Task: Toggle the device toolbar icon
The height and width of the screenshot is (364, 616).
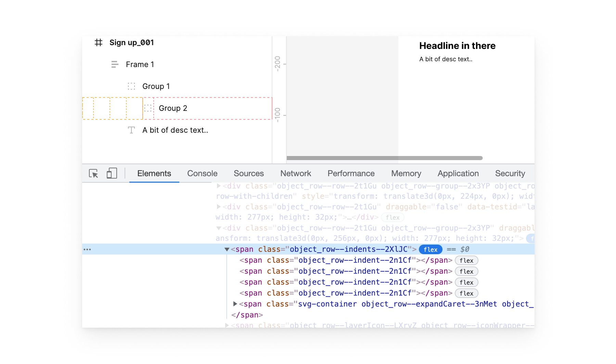Action: click(x=112, y=173)
